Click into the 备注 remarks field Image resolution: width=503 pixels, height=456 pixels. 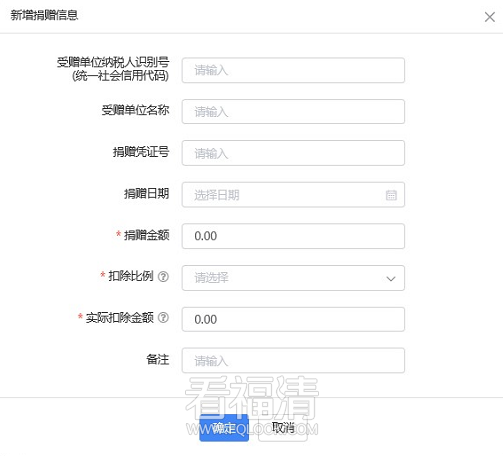[293, 361]
